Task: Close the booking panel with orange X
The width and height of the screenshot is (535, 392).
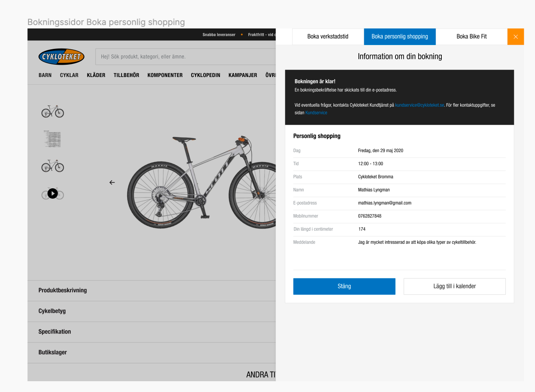Action: coord(515,37)
